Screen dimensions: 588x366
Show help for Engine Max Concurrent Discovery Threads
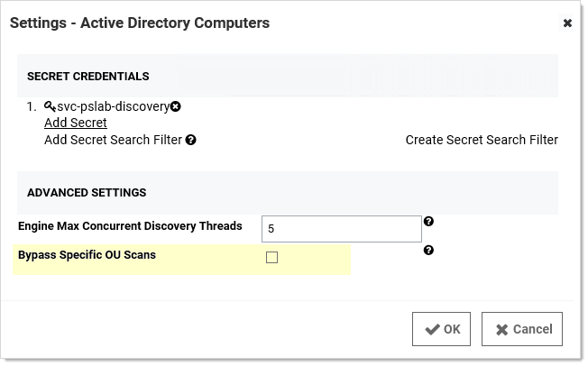428,222
